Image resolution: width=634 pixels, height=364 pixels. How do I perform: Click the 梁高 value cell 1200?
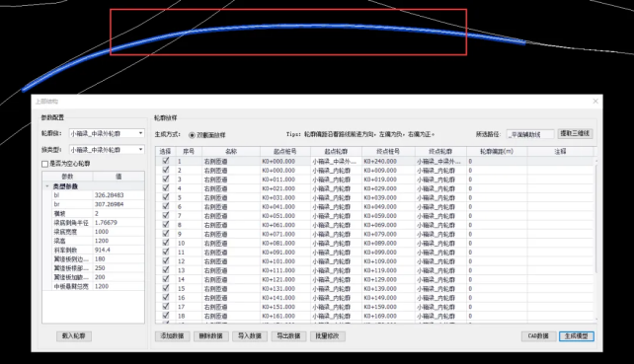click(x=119, y=241)
